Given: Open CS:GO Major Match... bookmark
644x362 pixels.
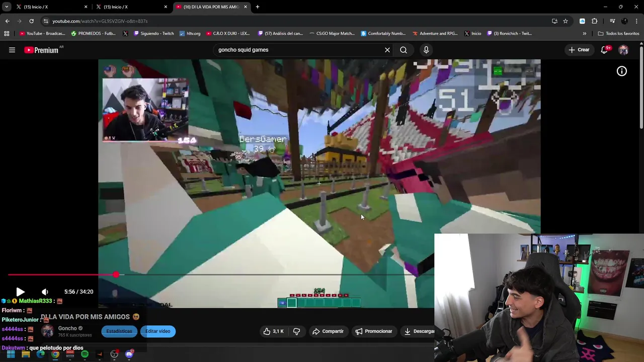Looking at the screenshot, I should click(x=332, y=34).
